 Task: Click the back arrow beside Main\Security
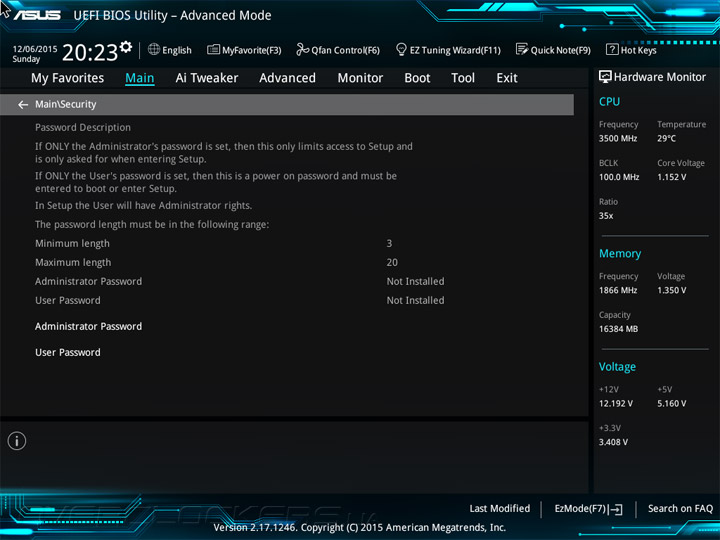point(22,105)
